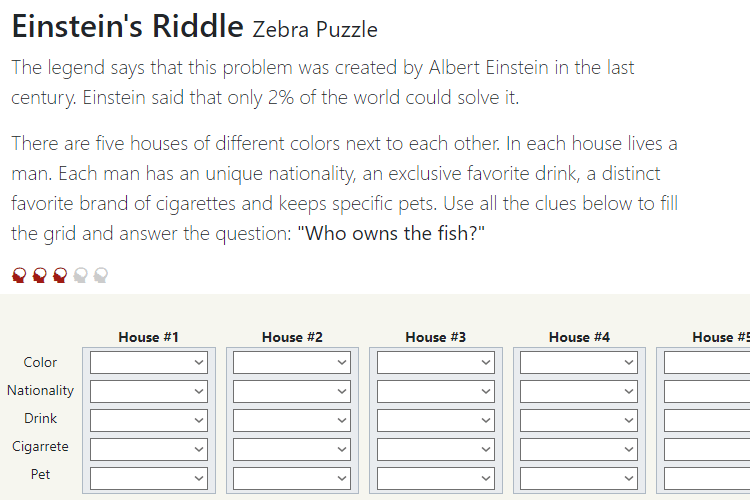Click the fourth gray difficulty head icon
Screen dimensions: 750x500
pos(80,275)
